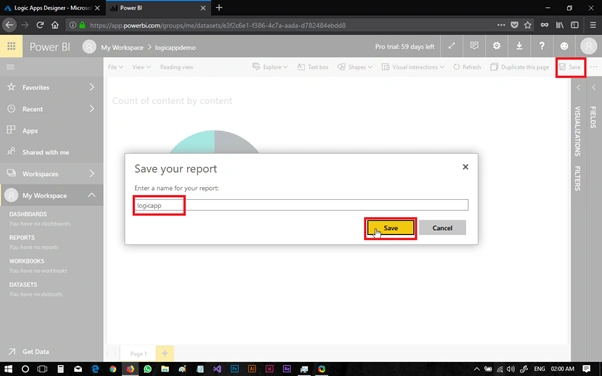Open the Shapes dropdown

355,67
